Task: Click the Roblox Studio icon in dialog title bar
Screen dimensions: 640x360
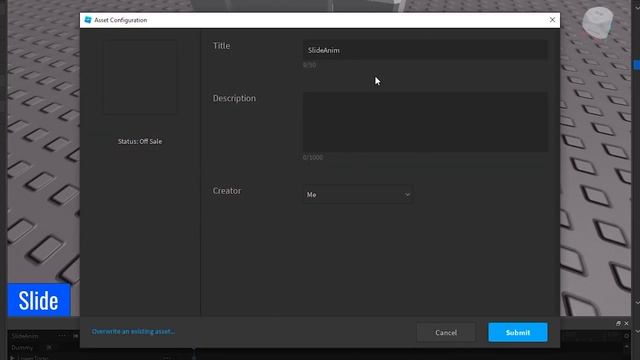Action: 88,20
